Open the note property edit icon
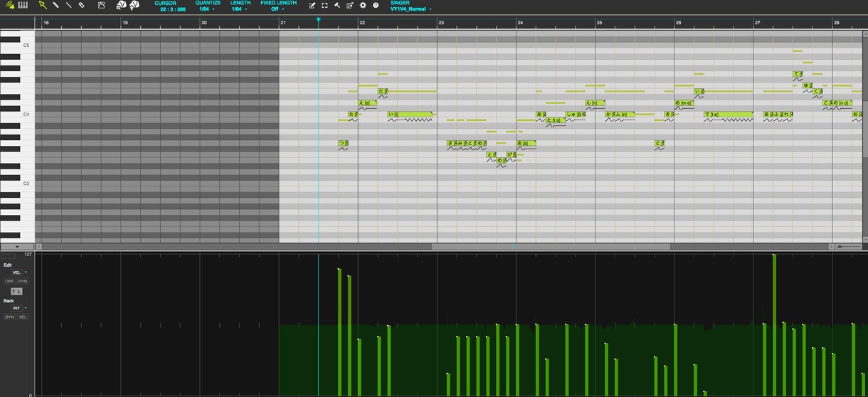This screenshot has height=397, width=868. pos(350,5)
